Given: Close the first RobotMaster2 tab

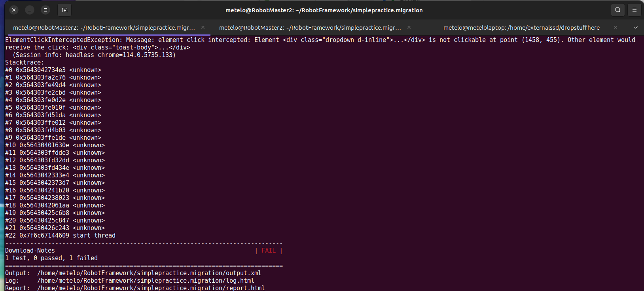Looking at the screenshot, I should [203, 27].
